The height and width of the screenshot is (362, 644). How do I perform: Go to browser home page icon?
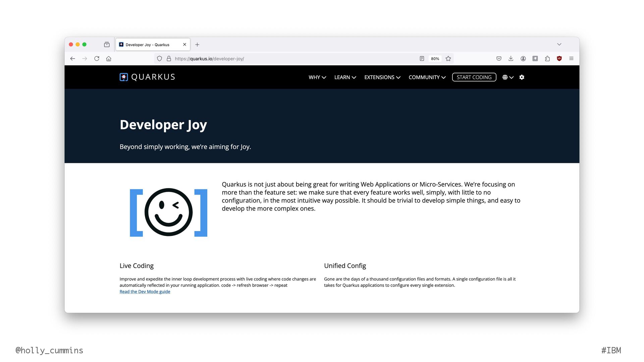point(109,59)
